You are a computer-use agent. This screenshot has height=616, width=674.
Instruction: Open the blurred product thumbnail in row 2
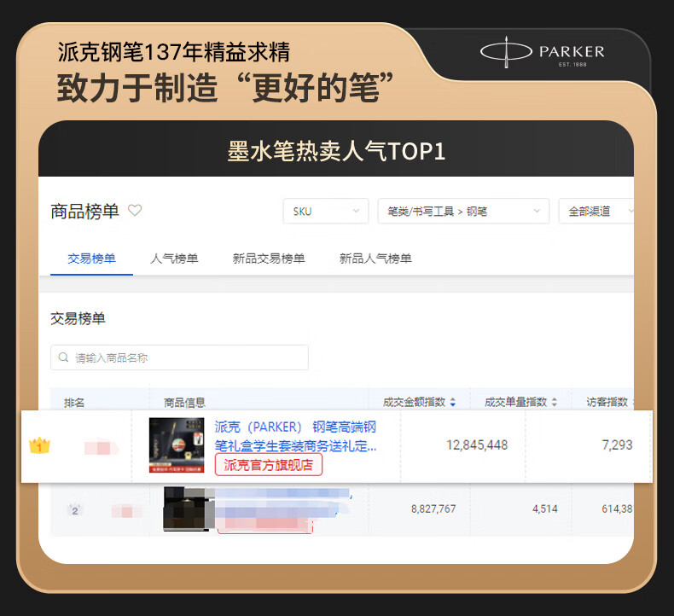pyautogui.click(x=189, y=509)
